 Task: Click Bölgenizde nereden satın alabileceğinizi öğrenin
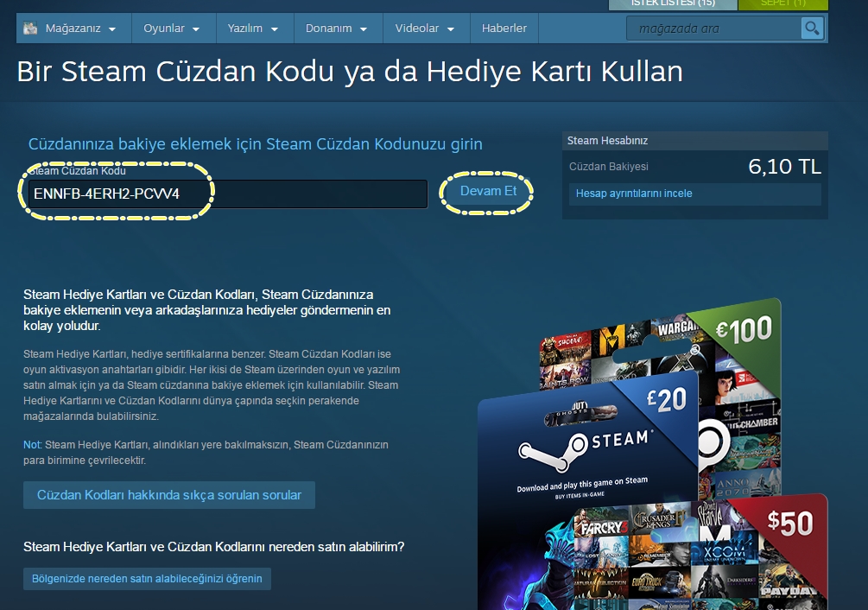(x=147, y=578)
